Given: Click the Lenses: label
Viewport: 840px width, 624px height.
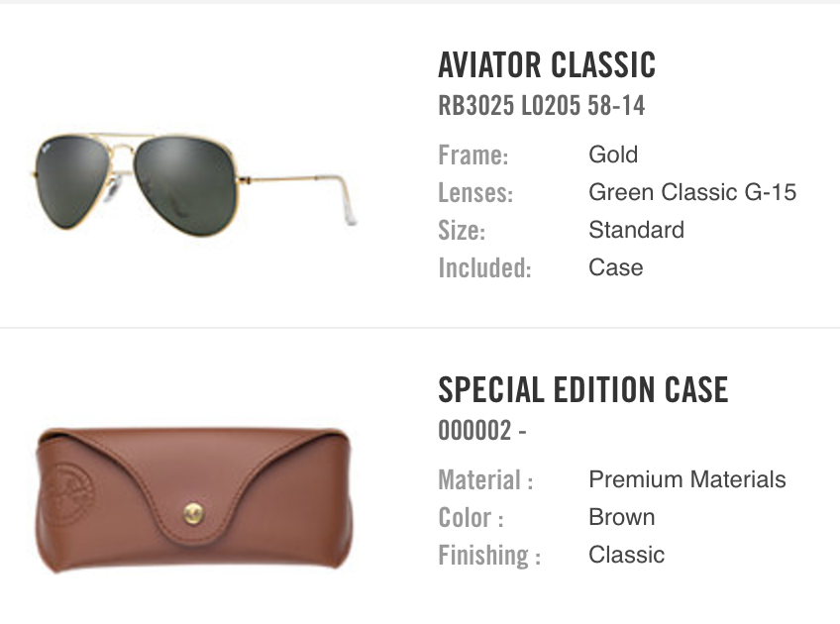Looking at the screenshot, I should click(x=475, y=193).
